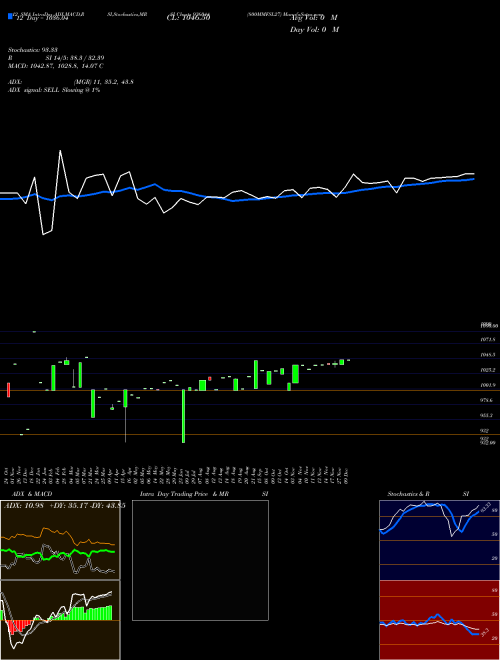Click the 'ADX signal: SELL Slowing @ 1%' text
This screenshot has width=500, height=660.
tap(54, 90)
